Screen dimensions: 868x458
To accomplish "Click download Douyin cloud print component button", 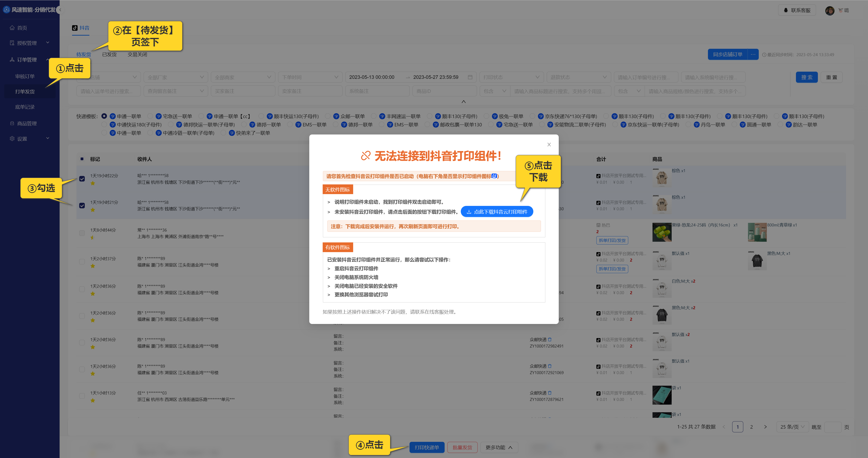I will click(x=497, y=212).
